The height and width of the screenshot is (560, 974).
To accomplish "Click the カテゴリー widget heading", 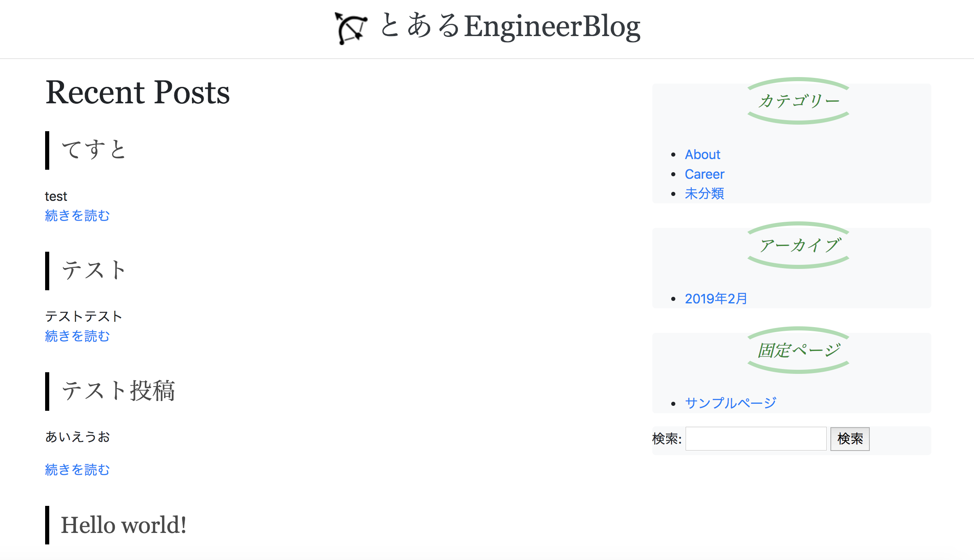I will pos(798,101).
